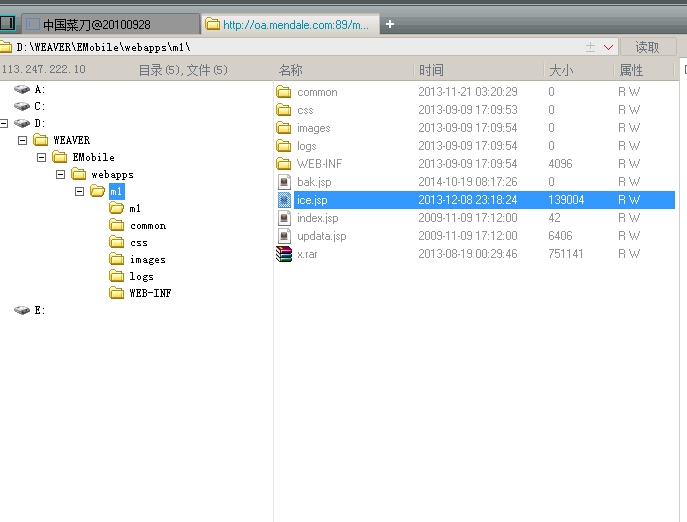Collapse the EMobile tree node
The height and width of the screenshot is (522, 687).
click(x=42, y=157)
